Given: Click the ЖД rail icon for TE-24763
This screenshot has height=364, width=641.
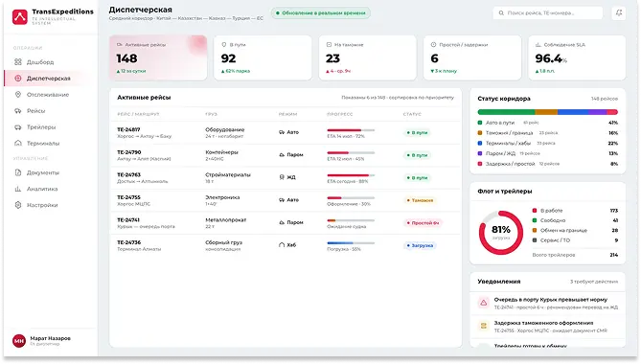Looking at the screenshot, I should (282, 177).
